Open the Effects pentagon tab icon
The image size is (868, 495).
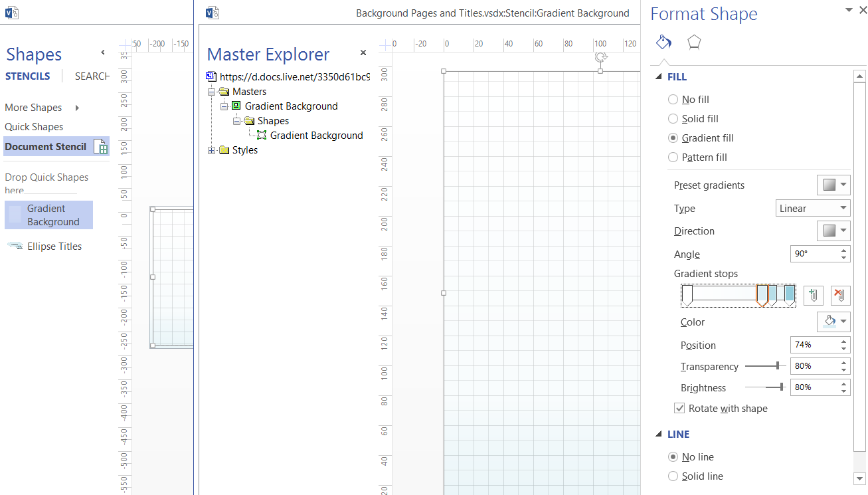pyautogui.click(x=694, y=43)
